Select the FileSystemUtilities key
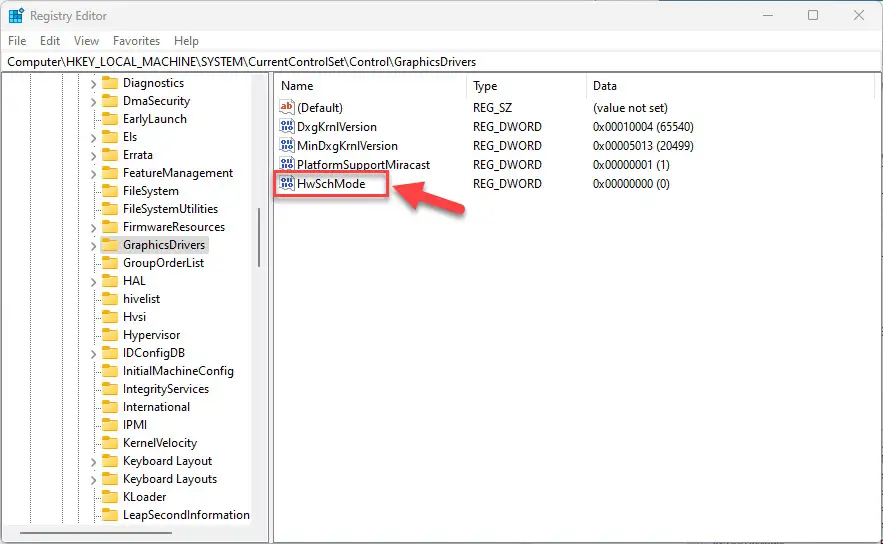This screenshot has width=883, height=544. coord(170,209)
